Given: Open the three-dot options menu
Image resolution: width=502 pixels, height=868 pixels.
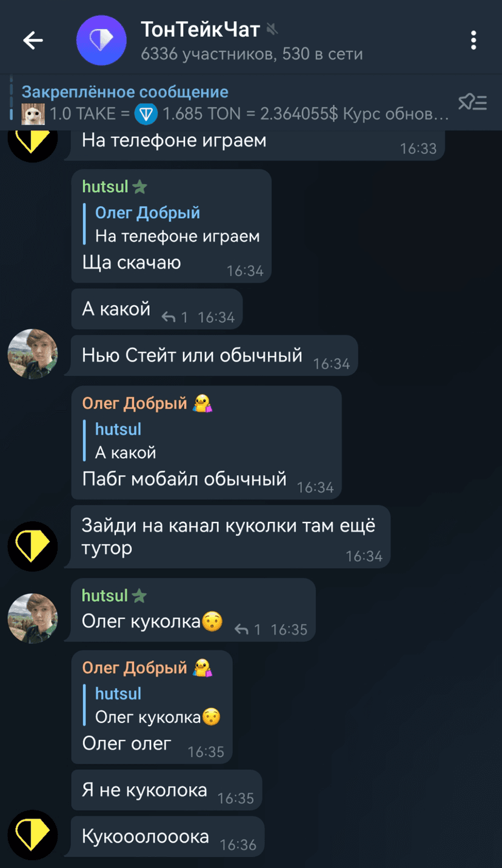Looking at the screenshot, I should [x=473, y=41].
